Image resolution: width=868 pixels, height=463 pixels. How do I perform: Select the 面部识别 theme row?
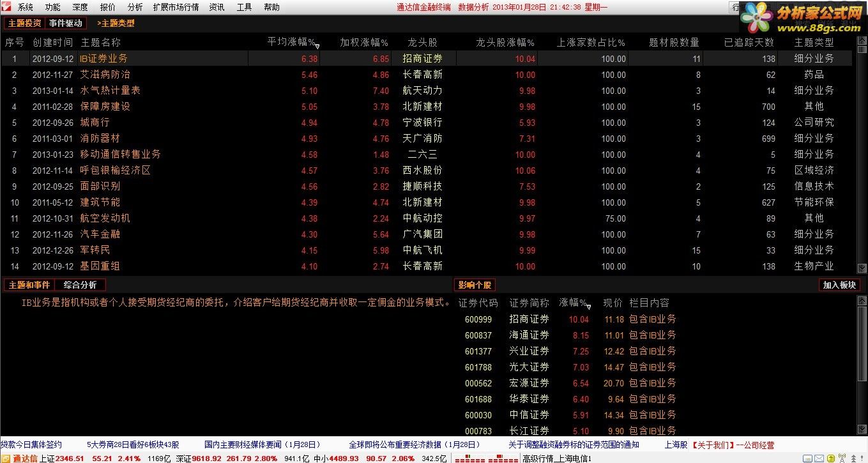[x=427, y=186]
